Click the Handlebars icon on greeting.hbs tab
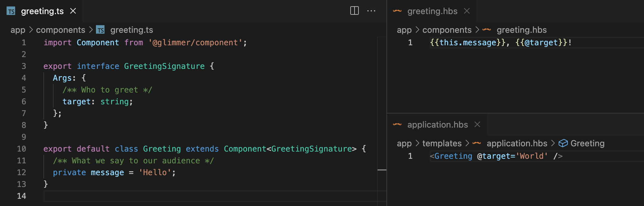This screenshot has height=206, width=644. coord(397,11)
